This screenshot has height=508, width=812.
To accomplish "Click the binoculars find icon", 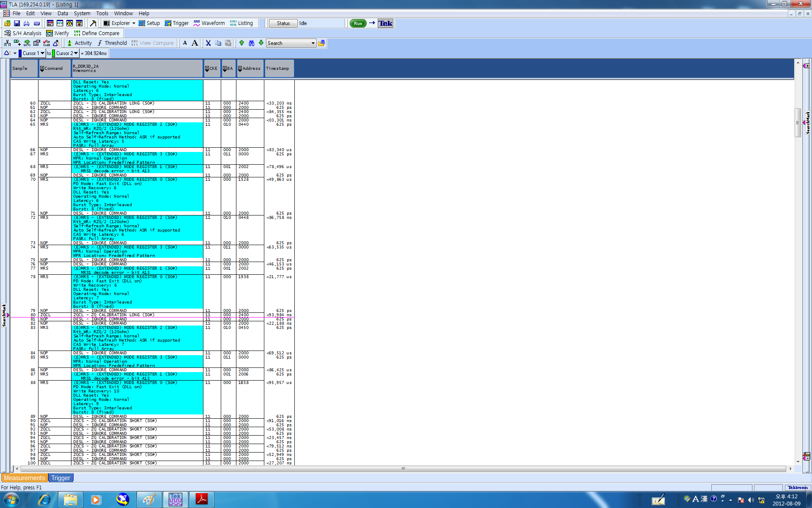I will (x=251, y=43).
